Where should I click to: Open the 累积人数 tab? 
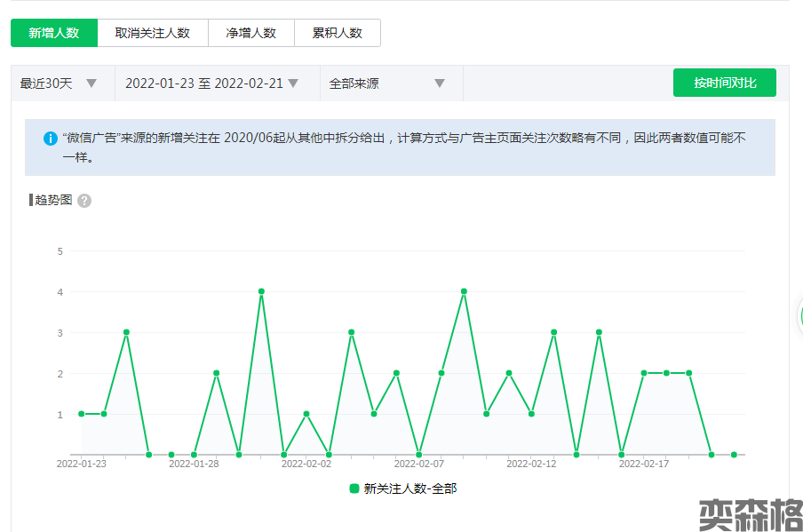(337, 33)
